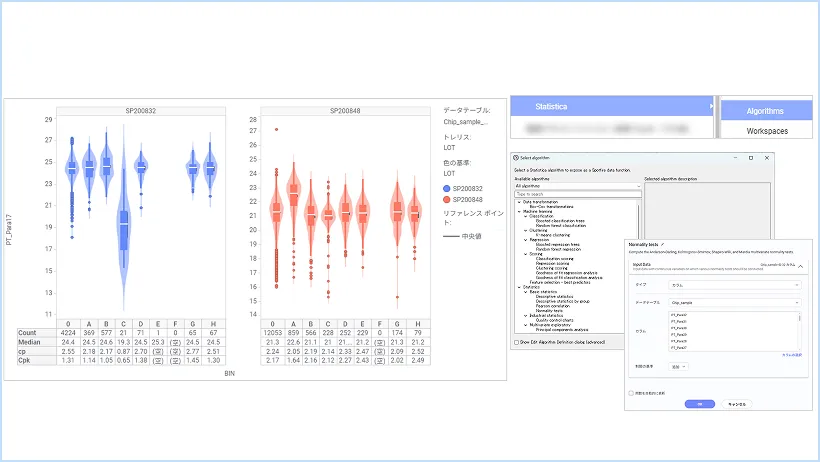Toggle Show Edit Algorithm Definition dialog checkbox
820x462 pixels.
[x=517, y=342]
